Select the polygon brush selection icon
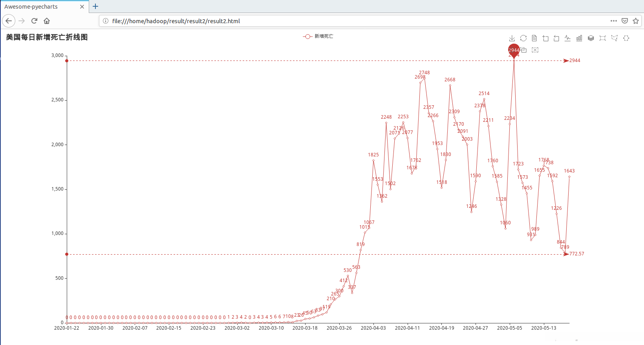This screenshot has height=345, width=644. point(615,38)
